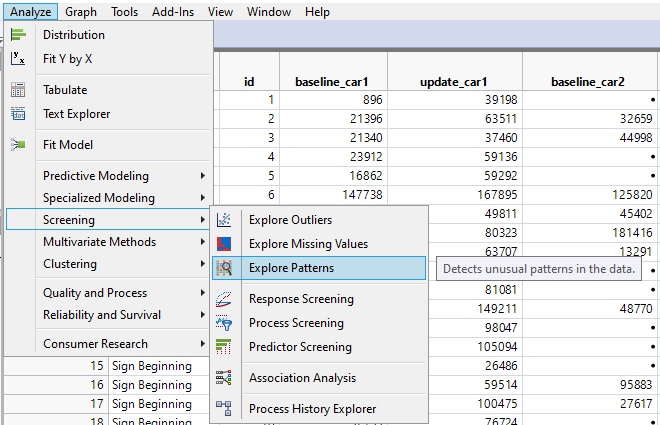
Task: Click the Response Screening icon
Action: pyautogui.click(x=225, y=299)
